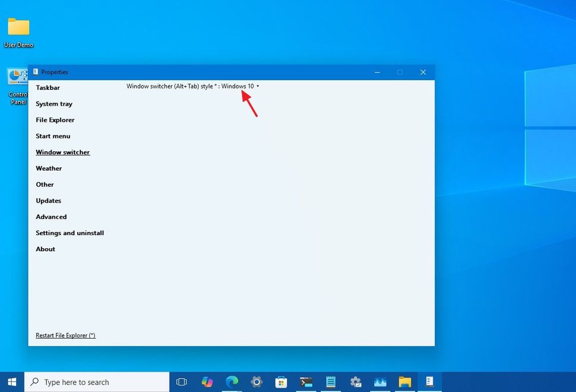Open the Photos app from the taskbar
Viewport: 576px width, 392px height.
click(380, 382)
